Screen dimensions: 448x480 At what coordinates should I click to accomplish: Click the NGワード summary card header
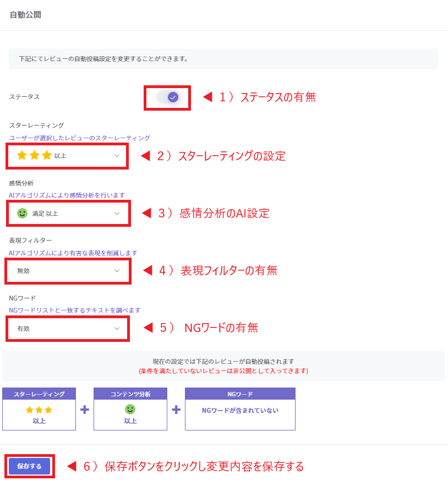pos(240,394)
